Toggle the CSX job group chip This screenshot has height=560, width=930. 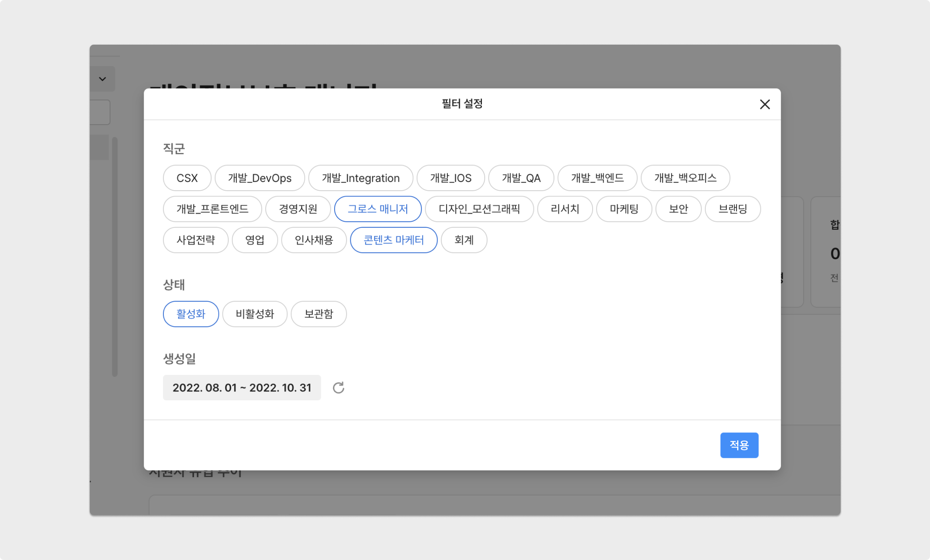[187, 178]
